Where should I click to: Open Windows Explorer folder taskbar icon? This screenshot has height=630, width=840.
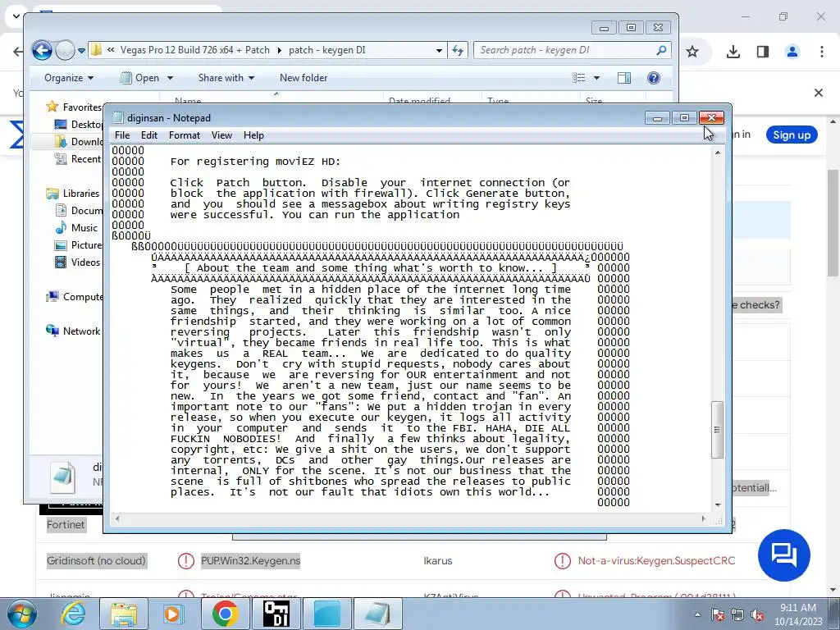(123, 614)
